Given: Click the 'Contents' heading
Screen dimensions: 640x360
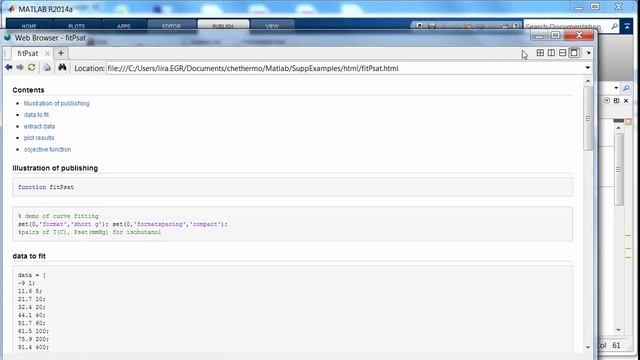Looking at the screenshot, I should (28, 90).
